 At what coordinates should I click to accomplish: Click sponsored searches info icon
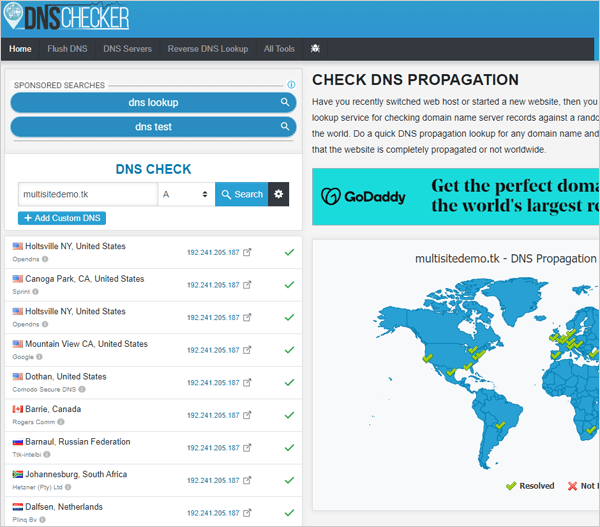coord(291,85)
